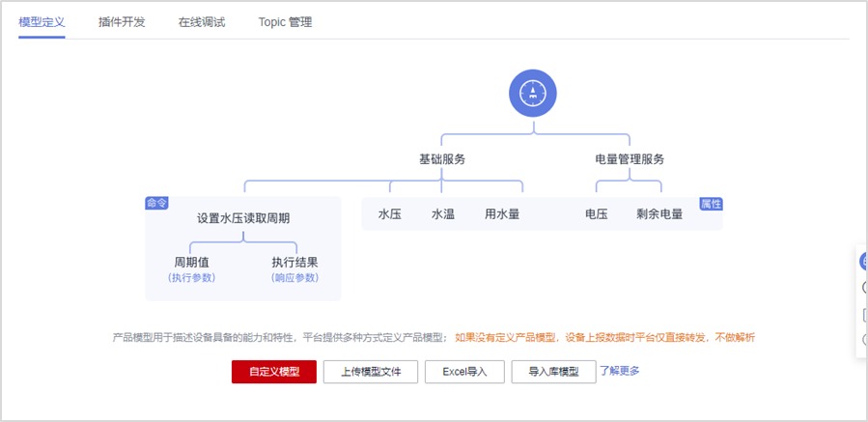Click the 执行结果 response parameter
This screenshot has width=868, height=422.
(294, 262)
